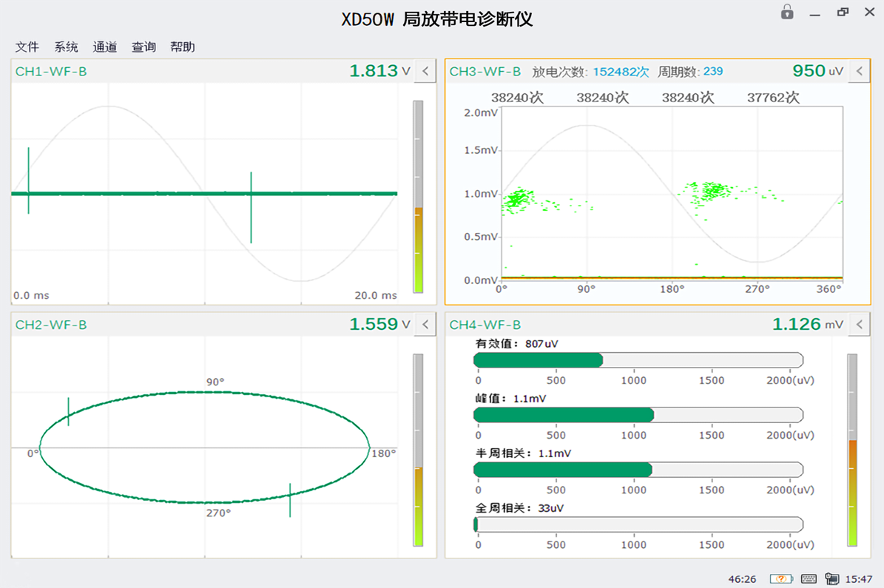Viewport: 884px width, 588px height.
Task: Open the 帮助 menu
Action: [x=183, y=47]
